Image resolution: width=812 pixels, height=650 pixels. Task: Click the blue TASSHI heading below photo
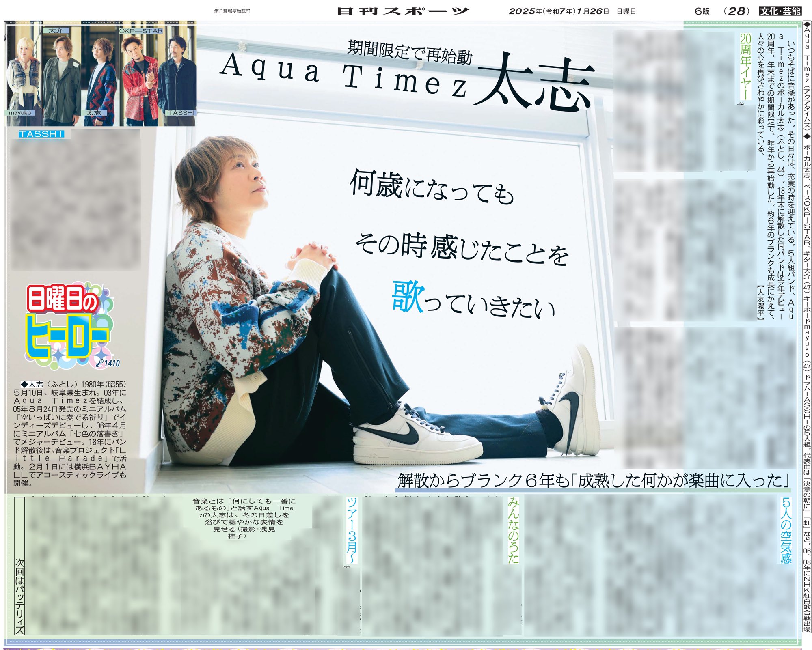[x=41, y=134]
